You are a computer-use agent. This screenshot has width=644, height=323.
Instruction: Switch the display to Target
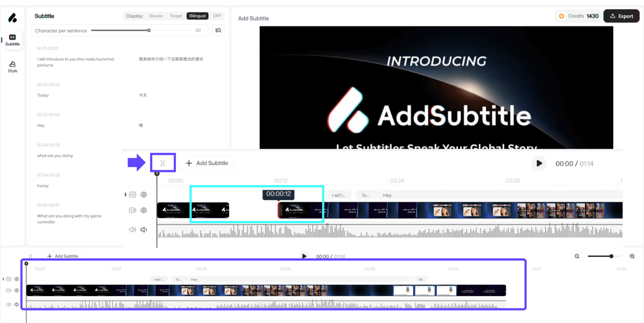[x=176, y=16]
